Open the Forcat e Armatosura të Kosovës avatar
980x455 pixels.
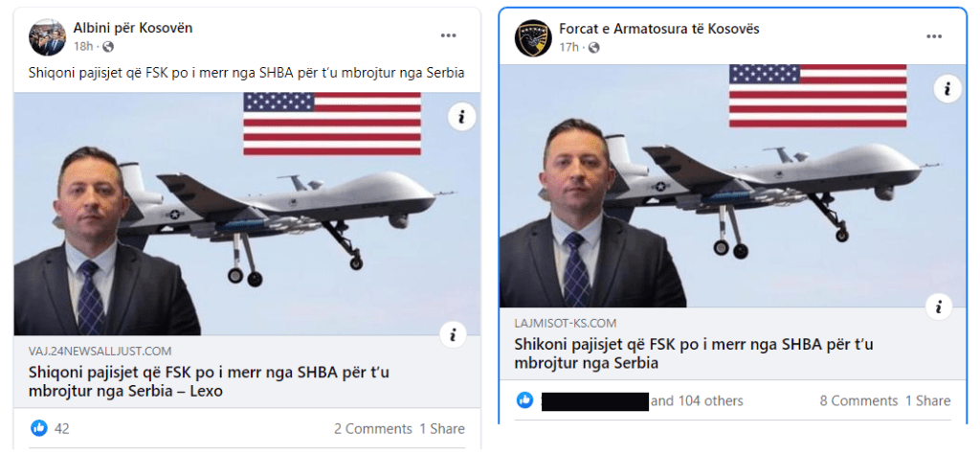click(532, 37)
